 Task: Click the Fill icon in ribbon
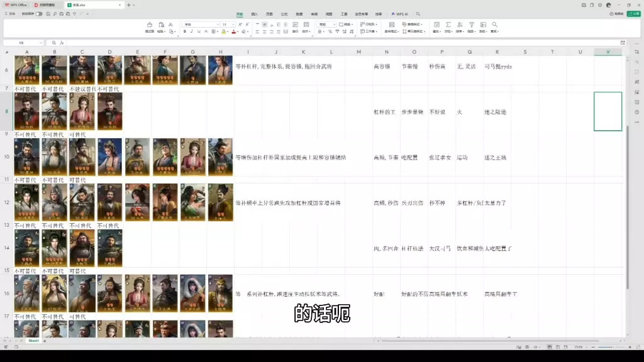[x=436, y=25]
